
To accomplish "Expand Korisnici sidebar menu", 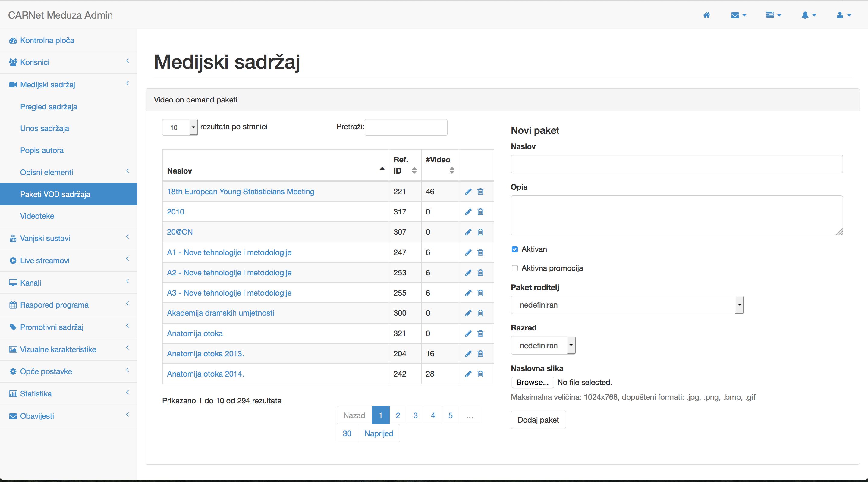I will click(x=68, y=62).
